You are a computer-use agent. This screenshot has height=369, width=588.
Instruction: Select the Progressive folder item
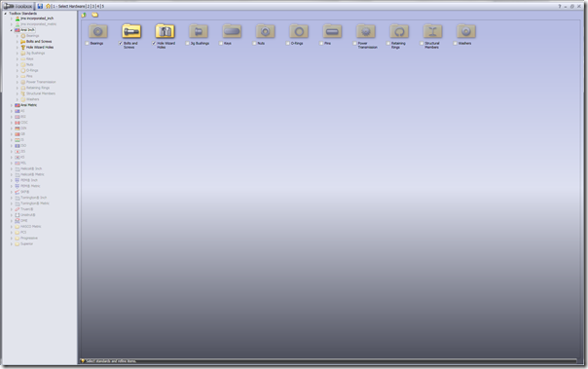[x=29, y=239]
